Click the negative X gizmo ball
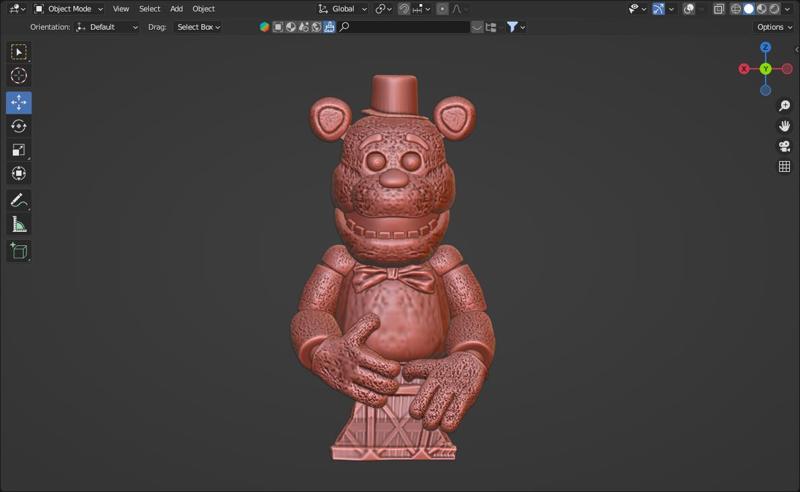This screenshot has height=492, width=800. pyautogui.click(x=787, y=68)
